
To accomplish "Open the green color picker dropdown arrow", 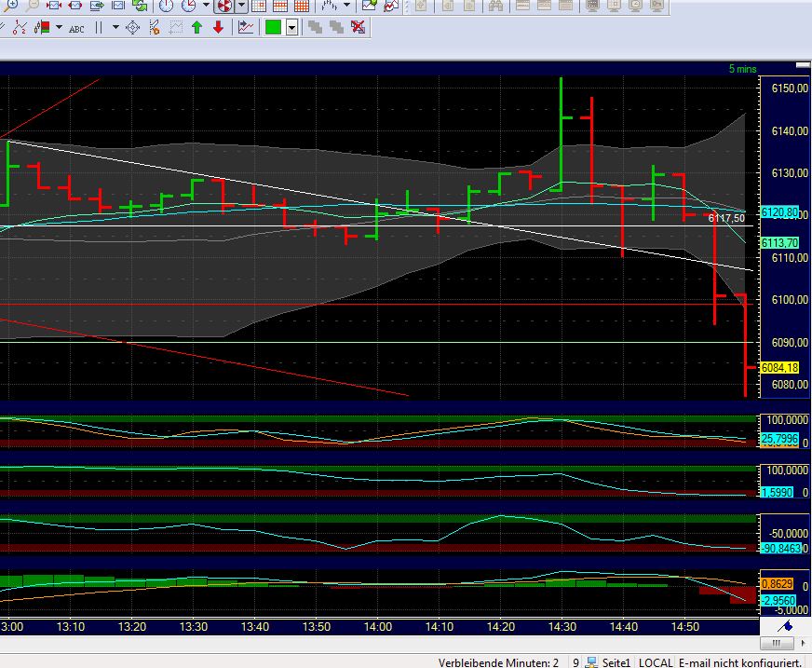I will (x=292, y=27).
